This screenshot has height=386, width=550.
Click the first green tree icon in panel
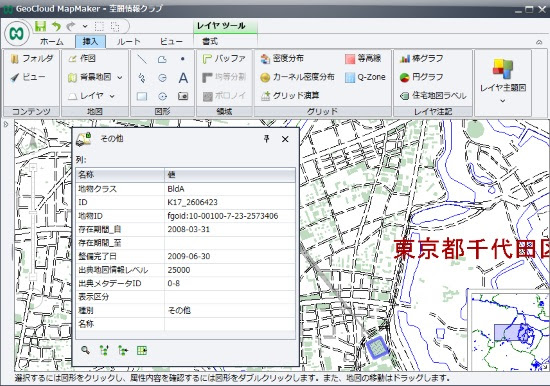point(104,350)
